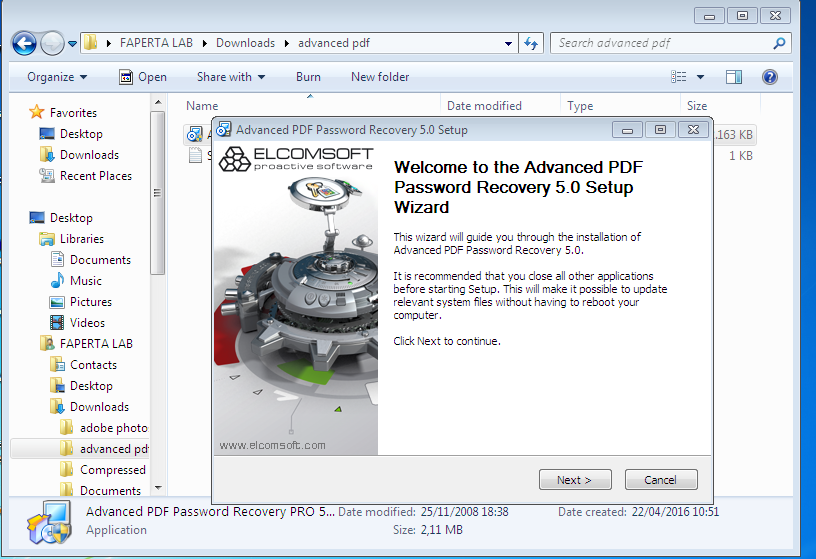Image resolution: width=816 pixels, height=559 pixels.
Task: Select the Desktop root tree node
Action: click(71, 218)
